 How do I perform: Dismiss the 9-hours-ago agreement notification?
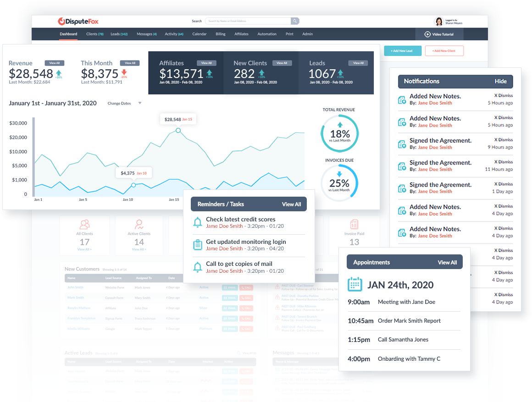(x=504, y=140)
